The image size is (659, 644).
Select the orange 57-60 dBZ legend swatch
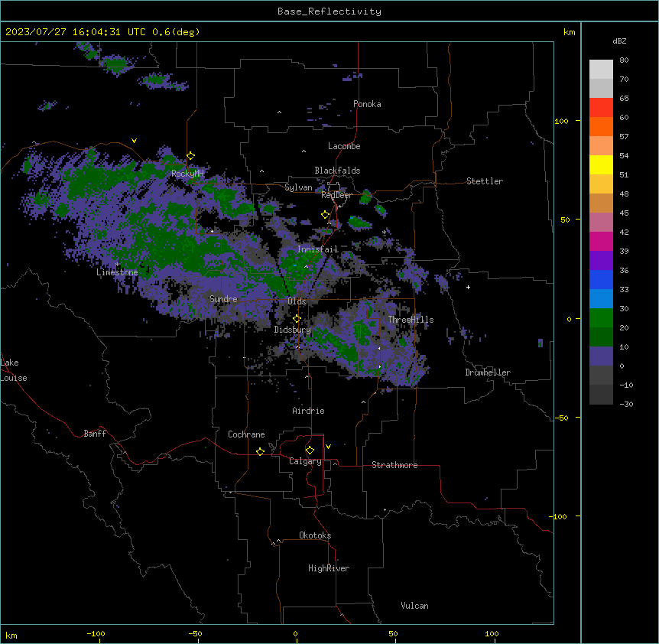coord(601,126)
